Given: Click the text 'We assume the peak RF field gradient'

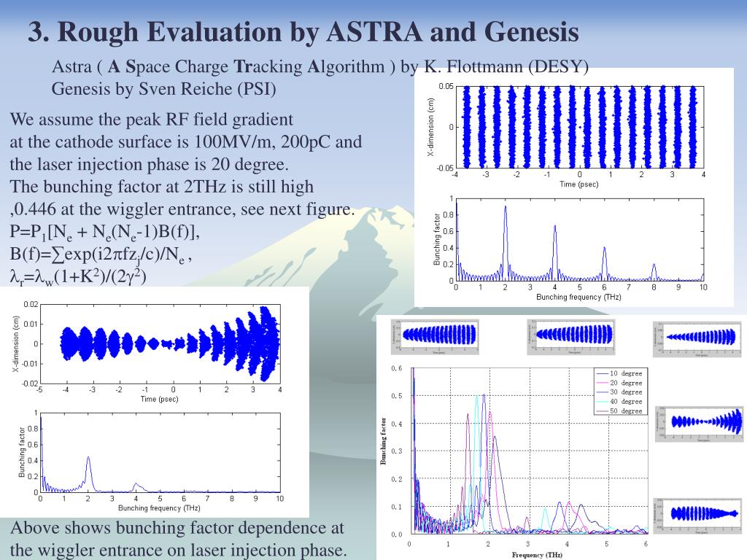Looking at the screenshot, I should 152,119.
